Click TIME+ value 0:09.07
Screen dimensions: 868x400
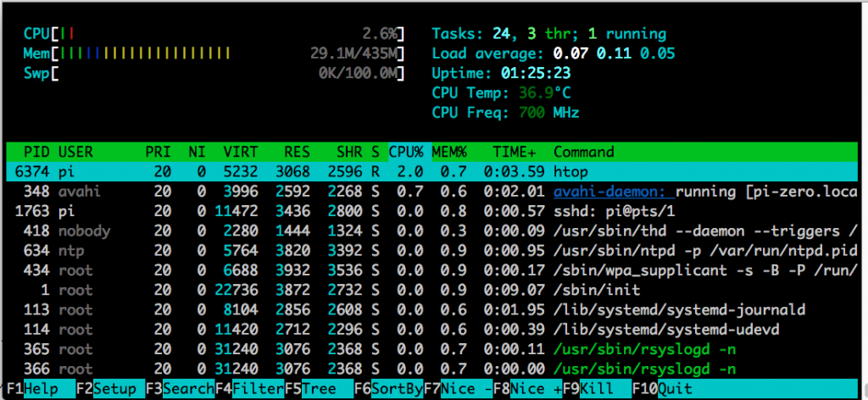pyautogui.click(x=515, y=290)
